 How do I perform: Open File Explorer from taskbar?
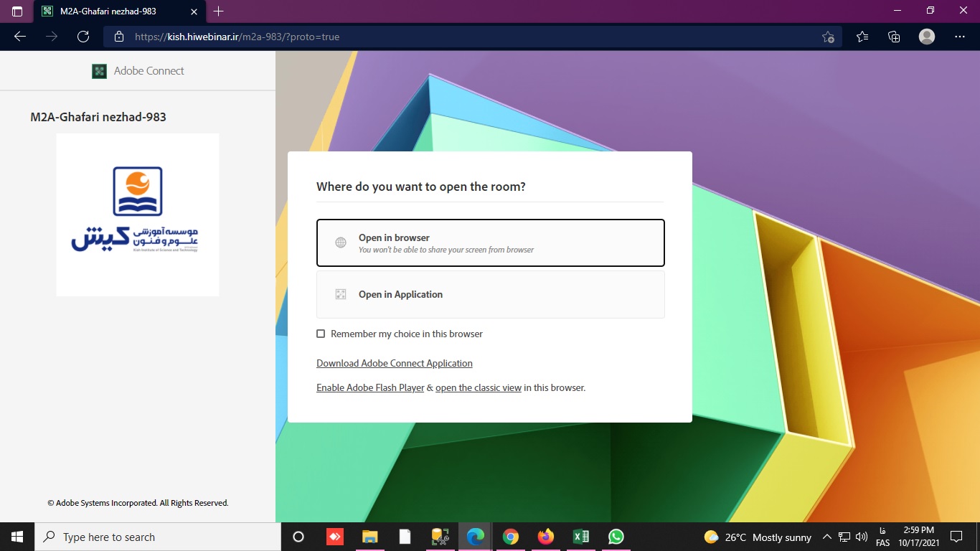pyautogui.click(x=370, y=537)
